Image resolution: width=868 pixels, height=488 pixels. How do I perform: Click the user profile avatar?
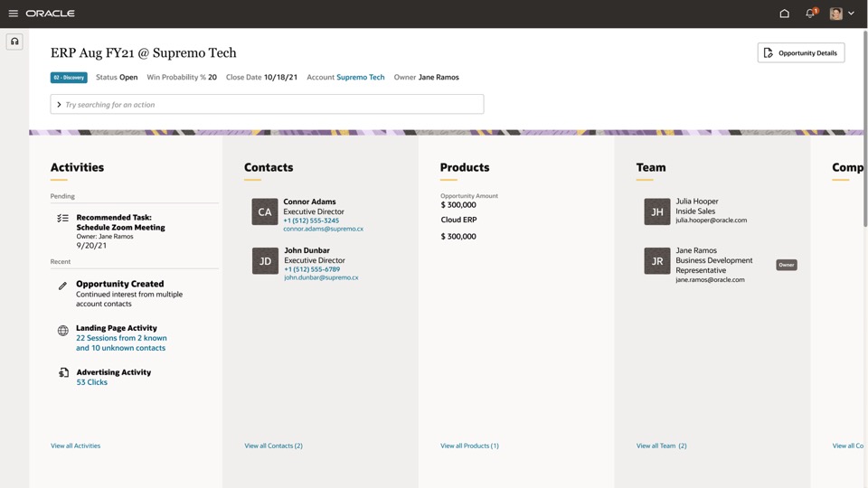835,14
